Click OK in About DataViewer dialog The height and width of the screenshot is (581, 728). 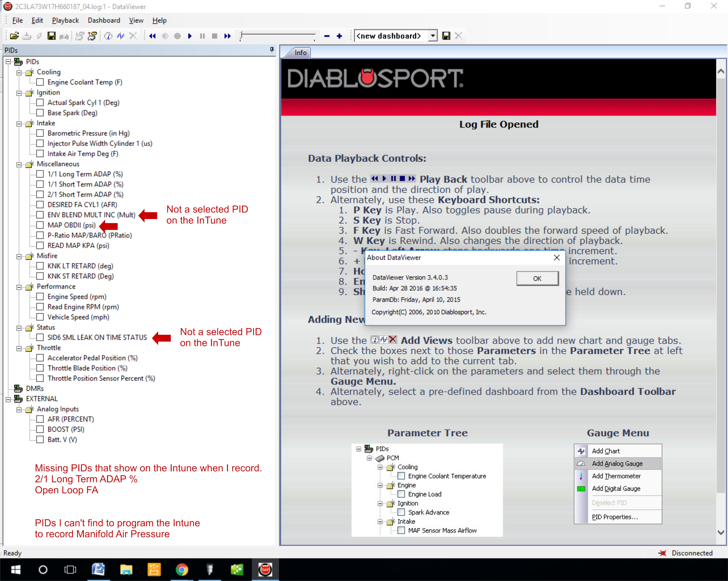[x=537, y=278]
